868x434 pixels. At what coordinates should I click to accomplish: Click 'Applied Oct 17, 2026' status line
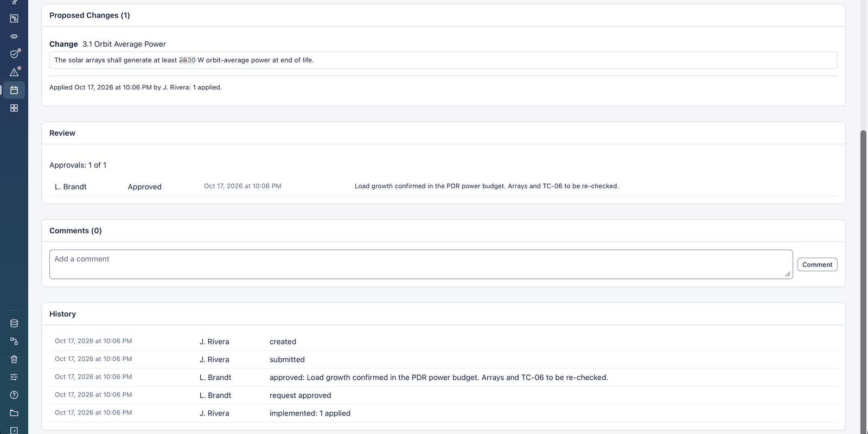[x=136, y=87]
